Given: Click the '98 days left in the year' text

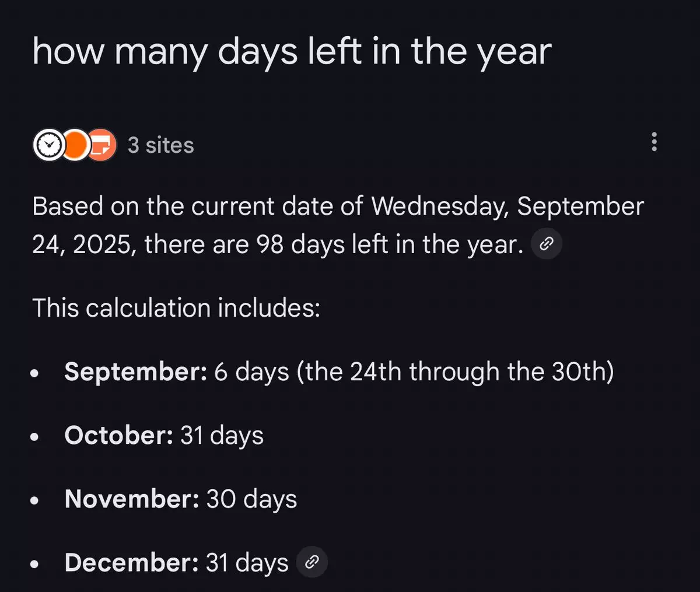Looking at the screenshot, I should coord(389,245).
